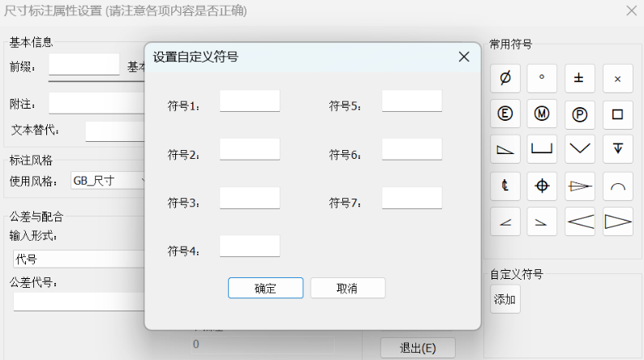Click the 添加 custom symbol button
This screenshot has width=644, height=360.
click(x=504, y=299)
